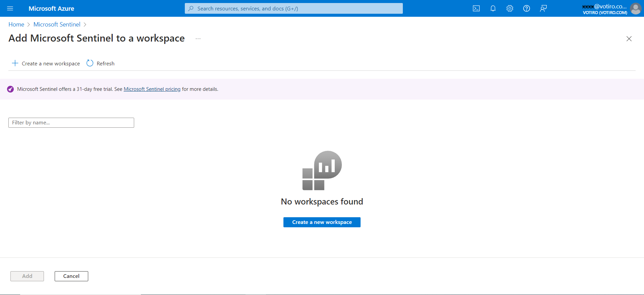Image resolution: width=644 pixels, height=295 pixels.
Task: Click the Refresh circular arrow icon
Action: 90,63
